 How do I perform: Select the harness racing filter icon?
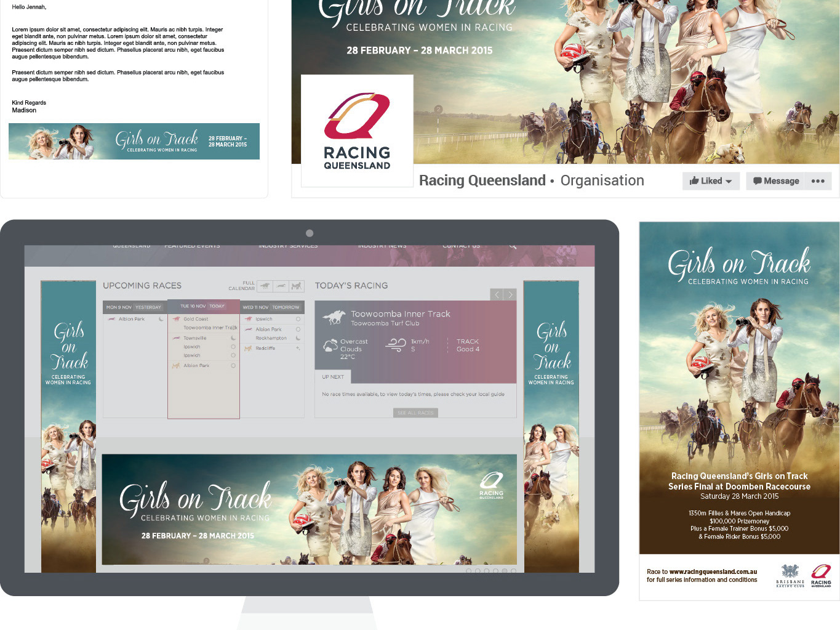point(297,286)
